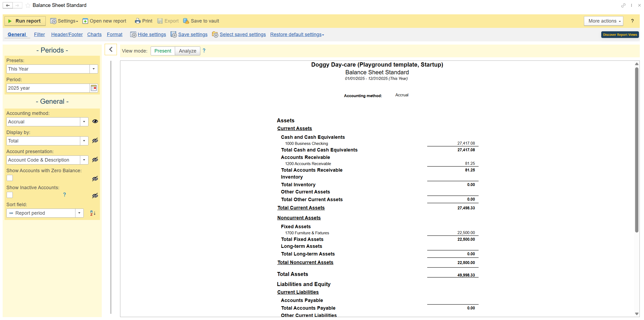Click the sort order A-Z icon

(x=93, y=213)
